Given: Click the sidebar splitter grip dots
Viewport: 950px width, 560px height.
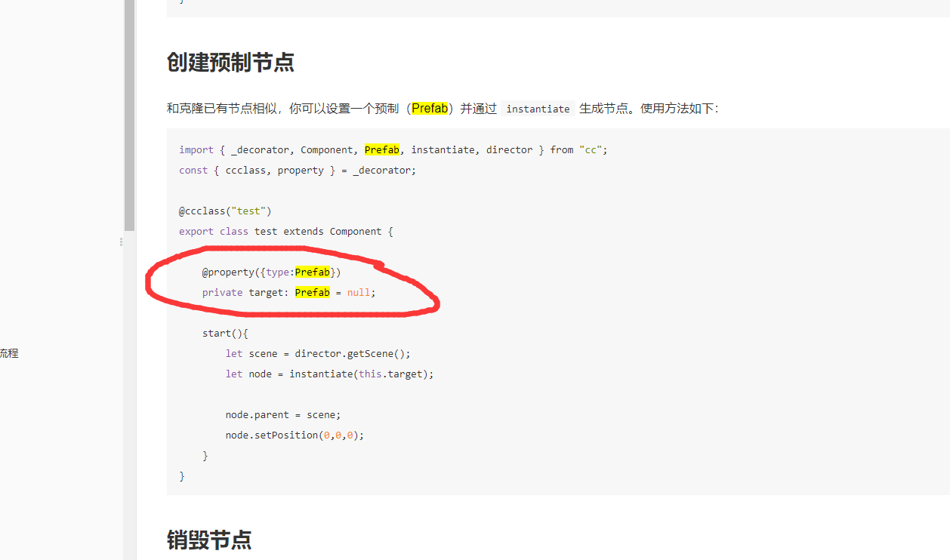Looking at the screenshot, I should point(121,242).
